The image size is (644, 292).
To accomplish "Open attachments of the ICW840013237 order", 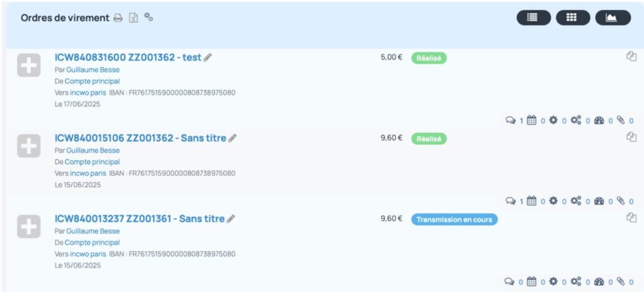I will coord(621,281).
